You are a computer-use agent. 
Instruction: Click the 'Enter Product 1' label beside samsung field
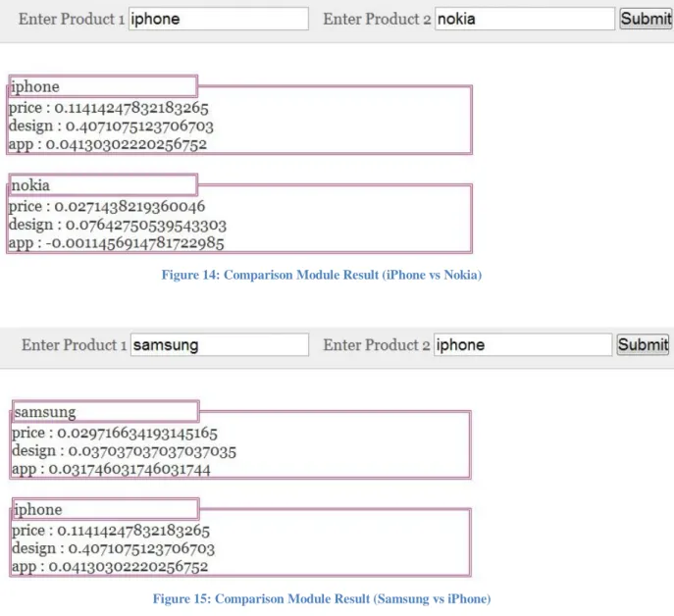tap(74, 344)
